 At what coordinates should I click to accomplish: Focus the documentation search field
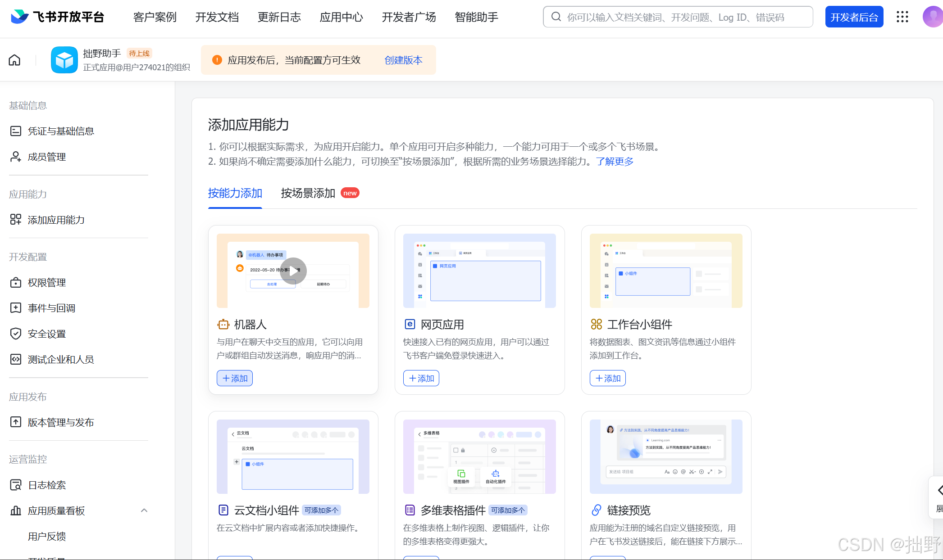(x=678, y=17)
